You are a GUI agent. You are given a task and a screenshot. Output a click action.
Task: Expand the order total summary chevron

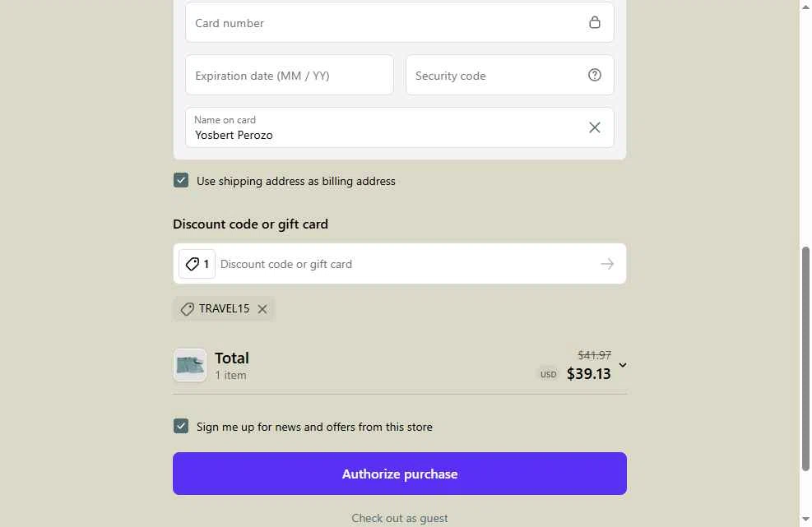pyautogui.click(x=623, y=365)
